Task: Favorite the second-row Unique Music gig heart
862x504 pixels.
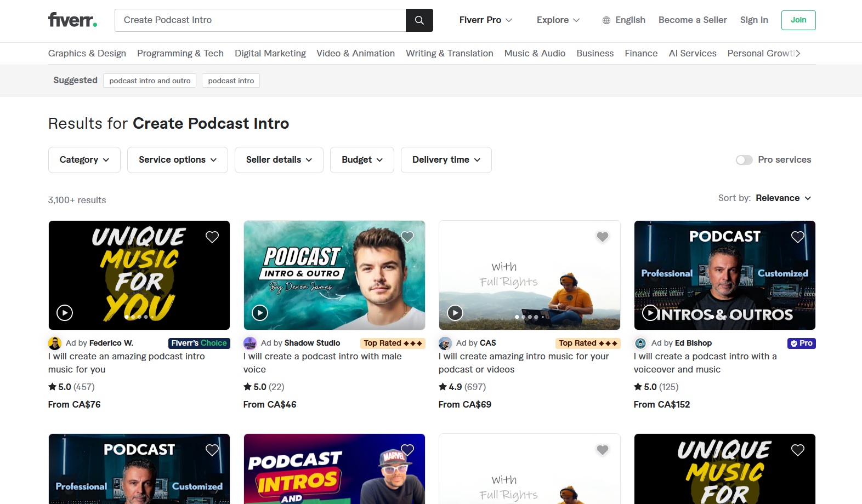Action: (798, 450)
